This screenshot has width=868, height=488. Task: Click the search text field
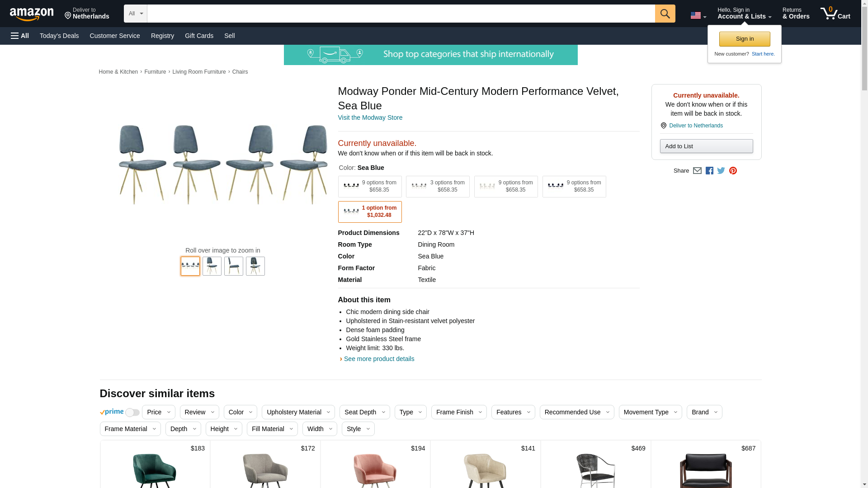[x=401, y=14]
